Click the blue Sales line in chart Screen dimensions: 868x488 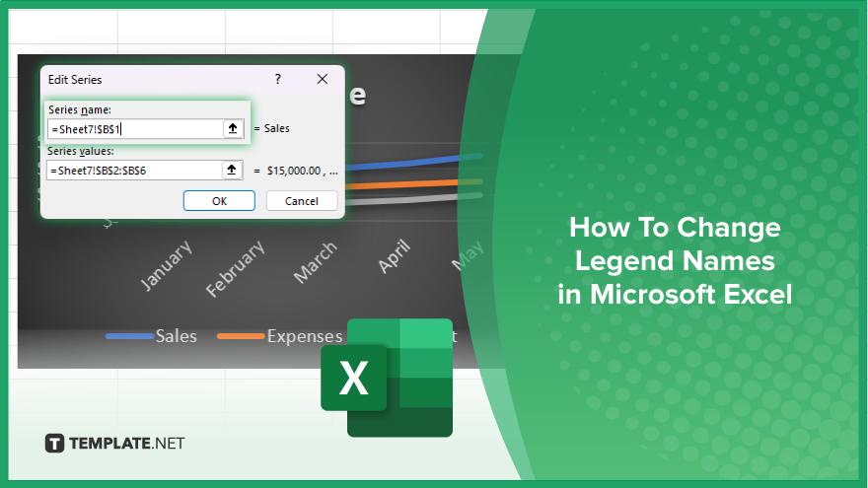tap(414, 162)
